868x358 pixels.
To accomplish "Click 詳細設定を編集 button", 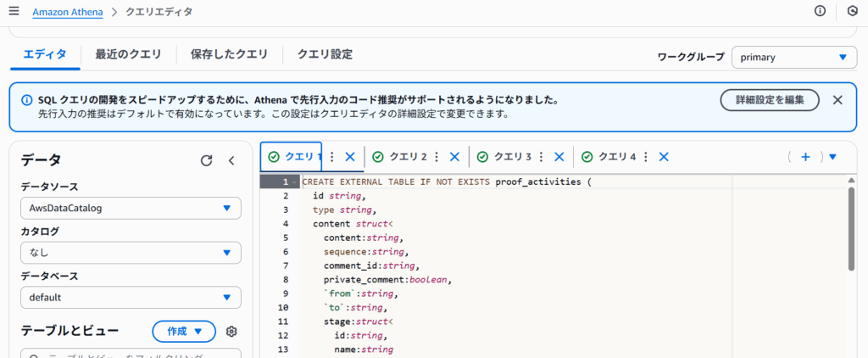I will [770, 100].
